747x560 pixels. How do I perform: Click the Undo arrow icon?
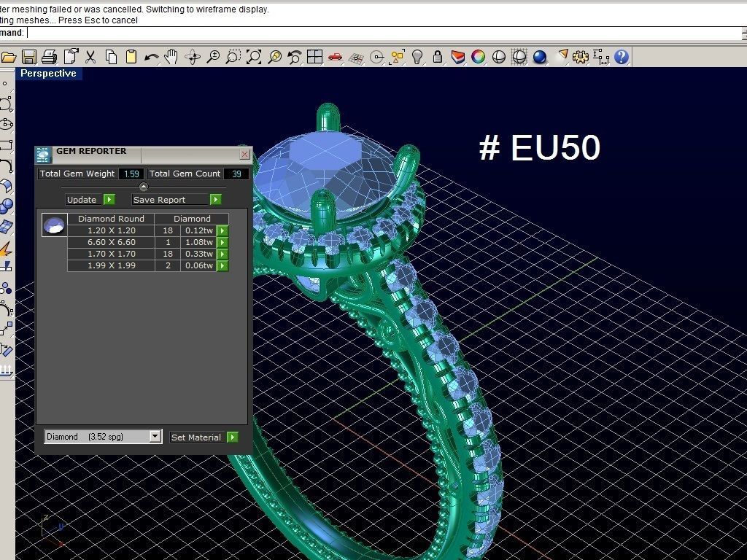click(x=152, y=57)
